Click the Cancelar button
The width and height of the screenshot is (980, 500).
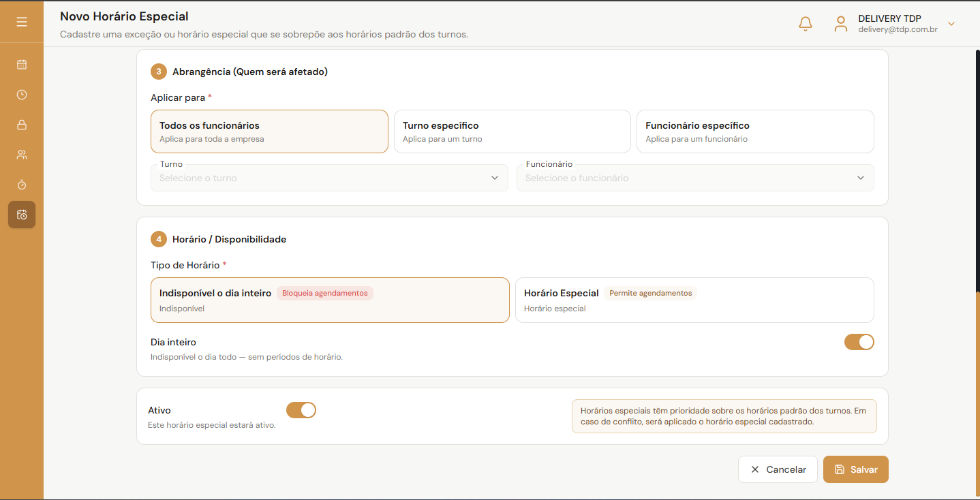point(778,469)
